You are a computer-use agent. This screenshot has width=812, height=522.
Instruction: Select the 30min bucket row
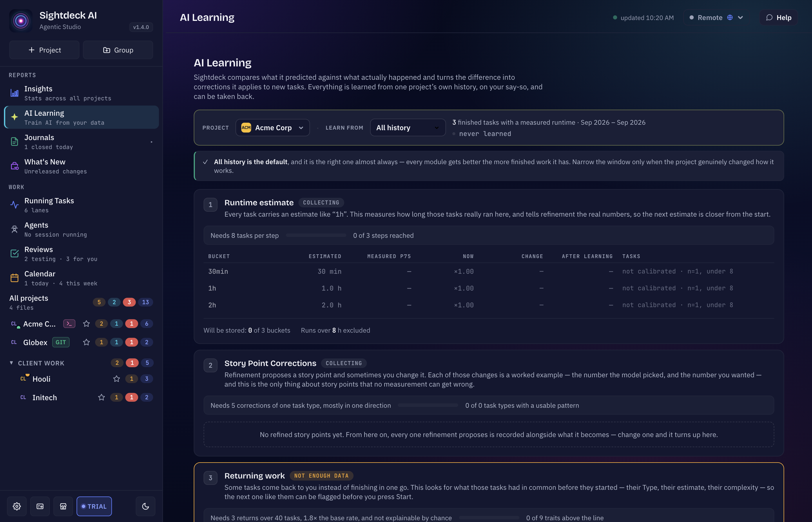[x=489, y=271]
